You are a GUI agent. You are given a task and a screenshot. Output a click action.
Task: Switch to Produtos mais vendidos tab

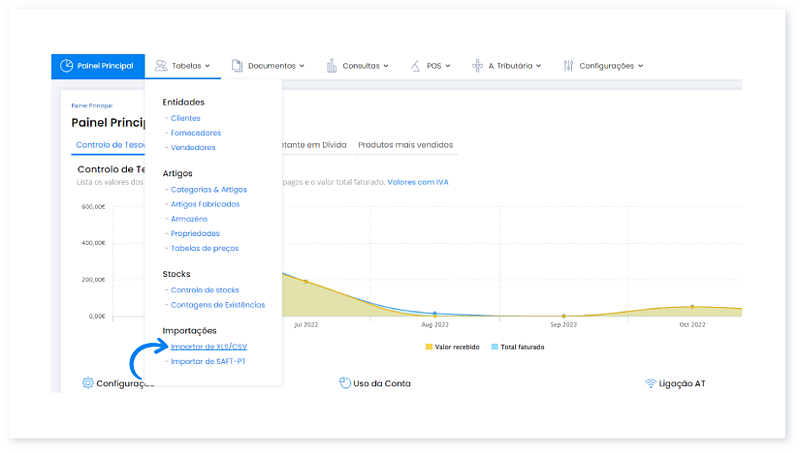click(x=406, y=145)
